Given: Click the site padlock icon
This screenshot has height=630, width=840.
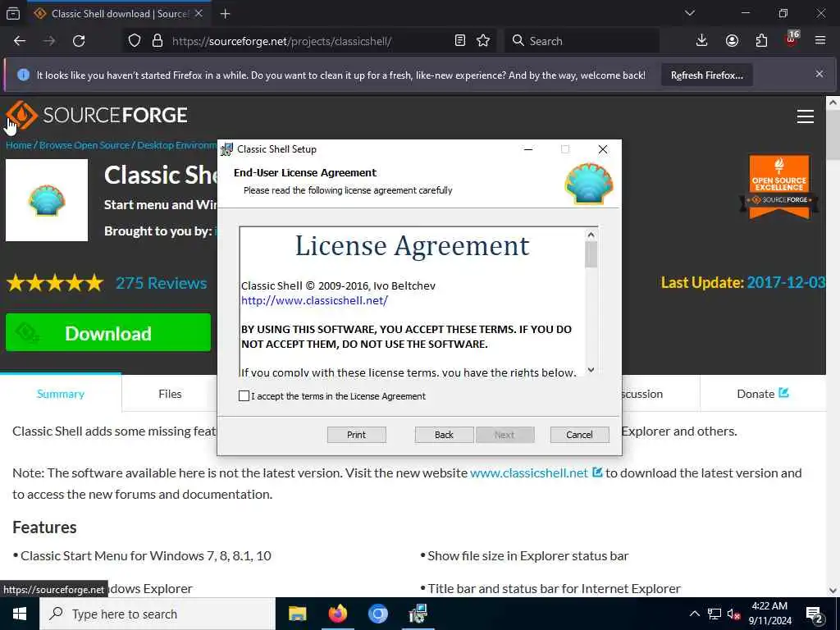Looking at the screenshot, I should click(x=157, y=41).
